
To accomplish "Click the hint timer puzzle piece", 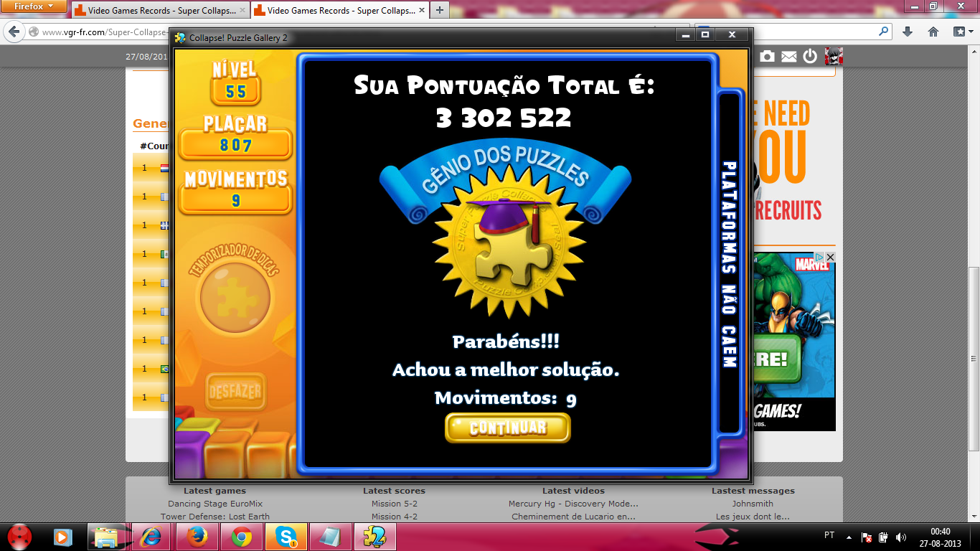I will [x=235, y=296].
